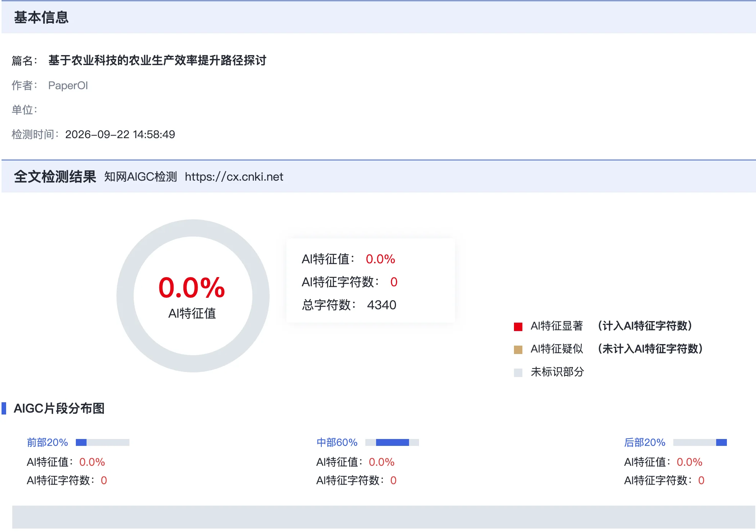Click the 后部20% section label
The image size is (756, 532).
(x=645, y=442)
